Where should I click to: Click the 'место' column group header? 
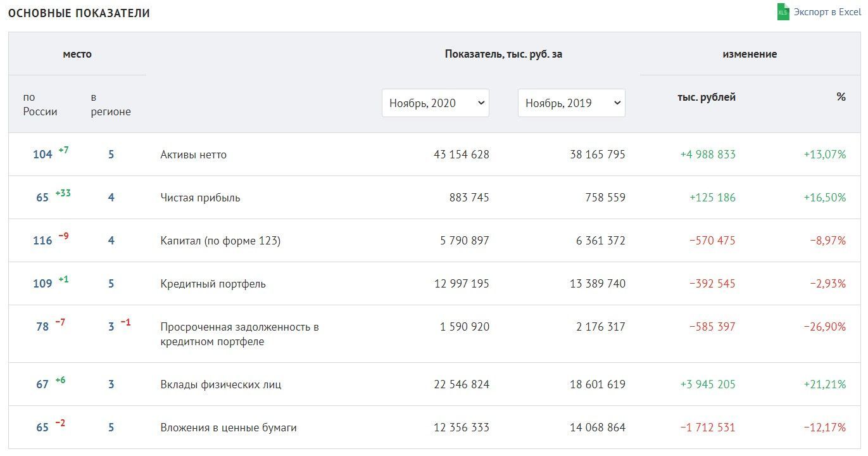77,54
